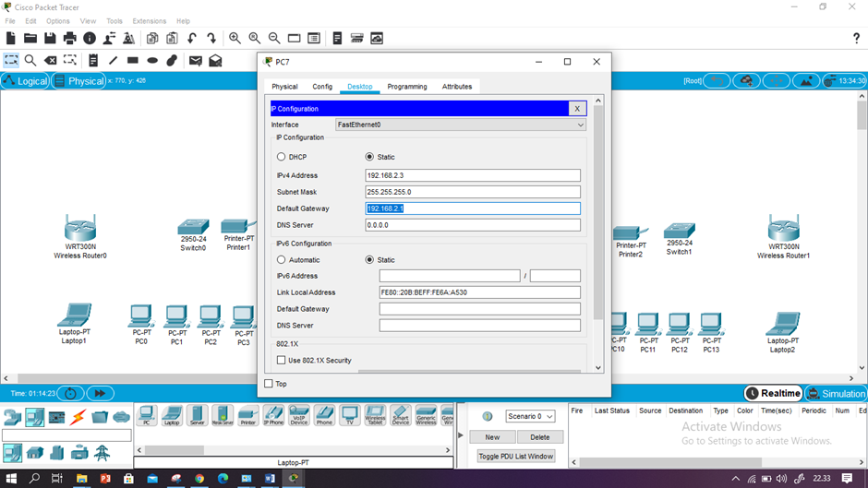
Task: Open a file with the folder icon
Action: [30, 38]
